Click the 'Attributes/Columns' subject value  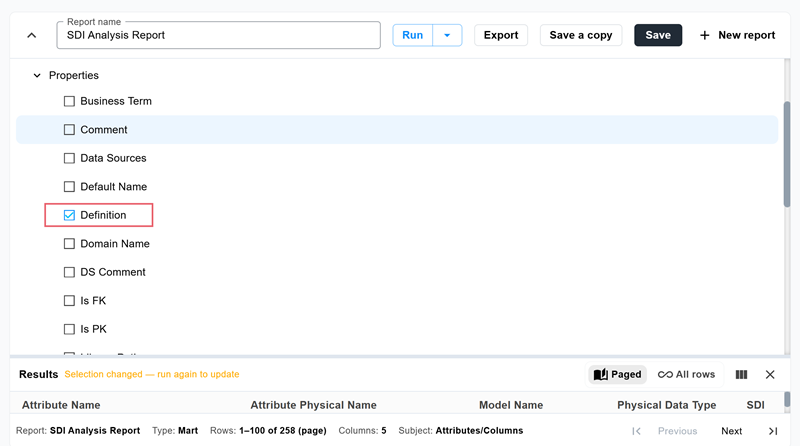click(479, 431)
